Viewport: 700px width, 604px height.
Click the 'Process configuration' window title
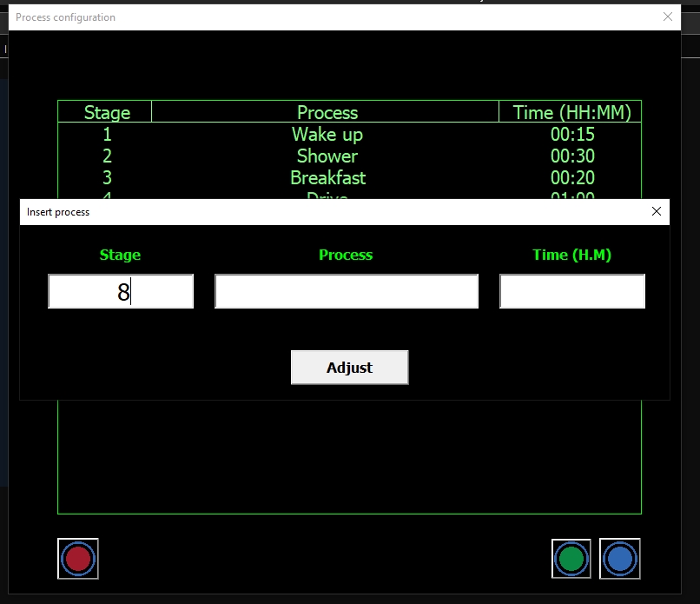(66, 17)
